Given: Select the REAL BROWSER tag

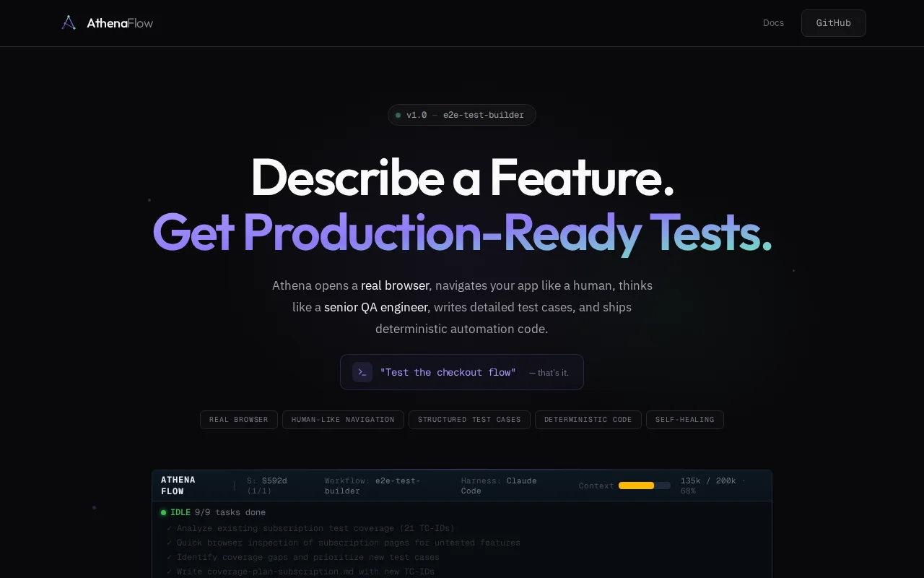Looking at the screenshot, I should (x=239, y=420).
